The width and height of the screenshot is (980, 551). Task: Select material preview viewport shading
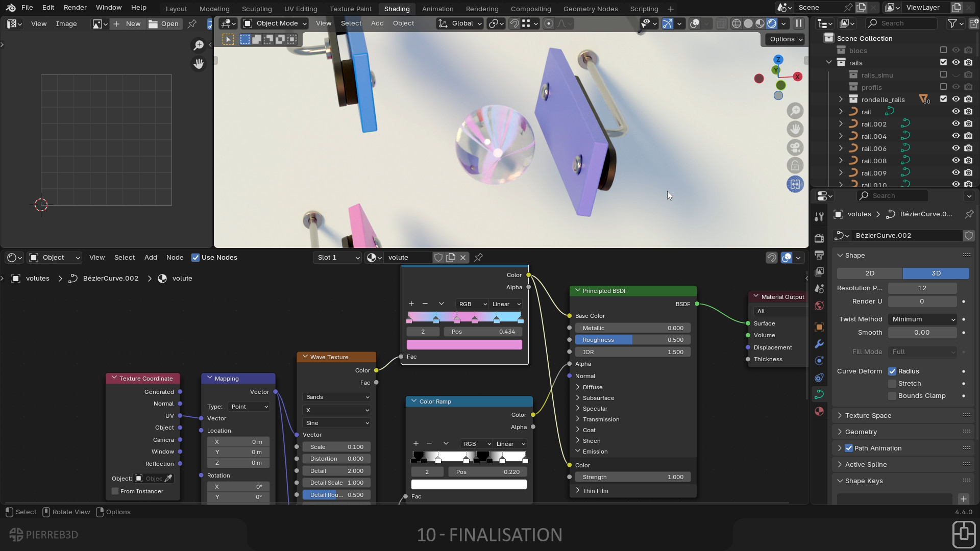tap(760, 23)
